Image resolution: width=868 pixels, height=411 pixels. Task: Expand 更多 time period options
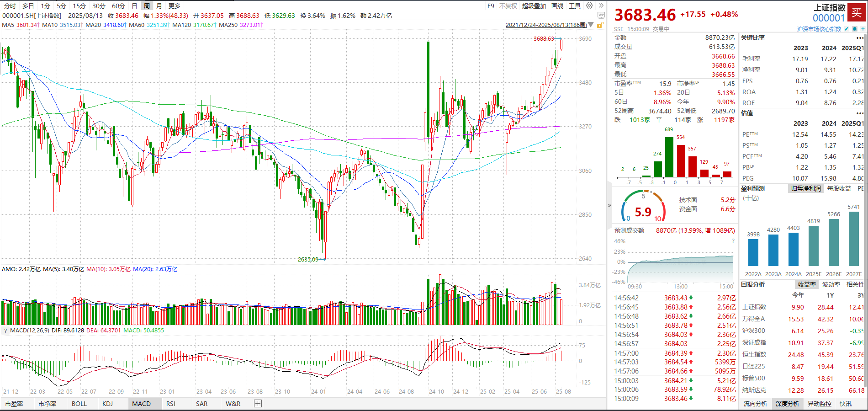tap(175, 6)
